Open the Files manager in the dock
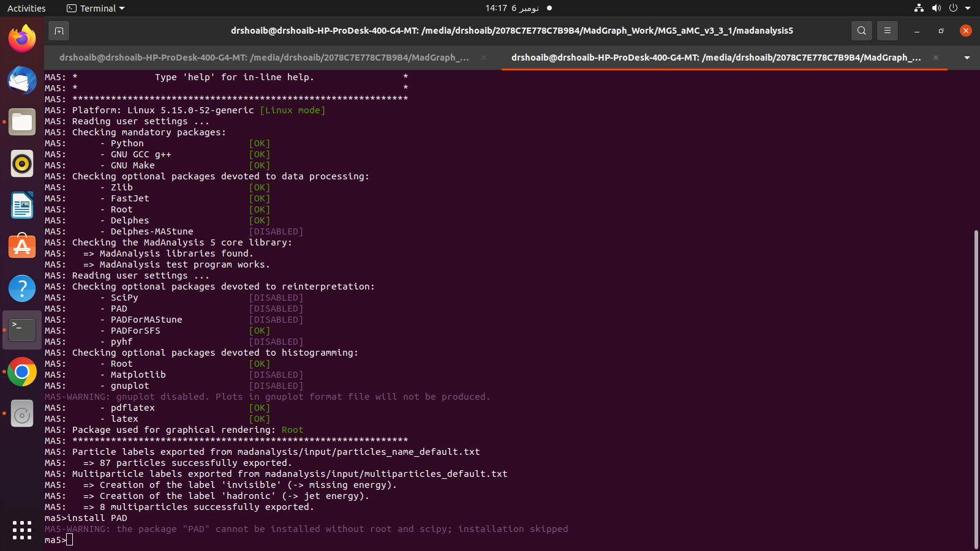 [22, 122]
